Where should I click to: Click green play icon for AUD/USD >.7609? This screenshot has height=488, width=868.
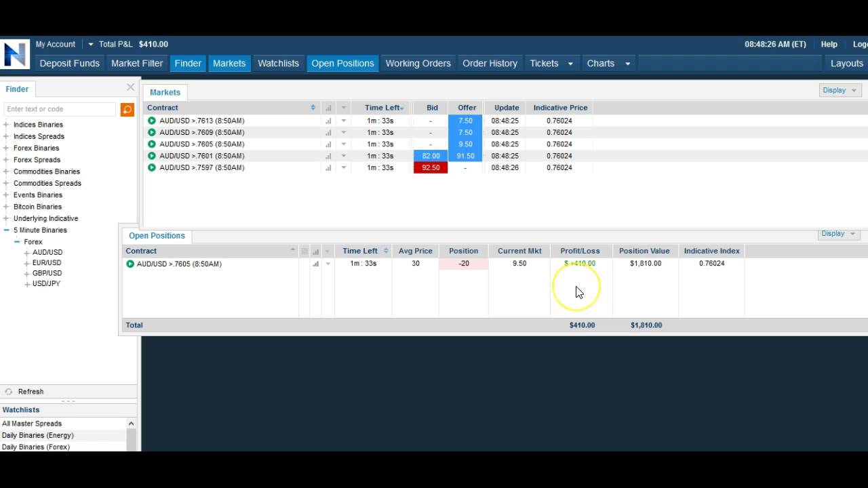[152, 132]
